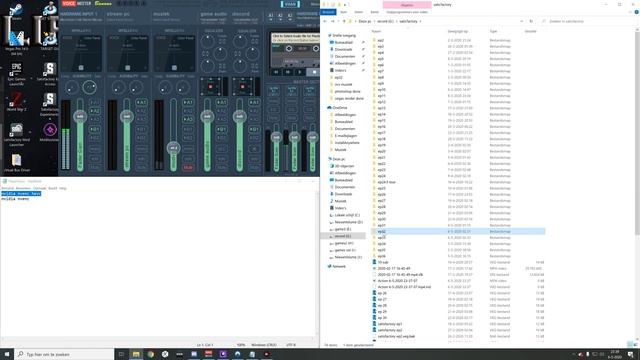The image size is (640, 360).
Task: Select the Satisfactory Experimental desktop shortcut
Action: 49,104
